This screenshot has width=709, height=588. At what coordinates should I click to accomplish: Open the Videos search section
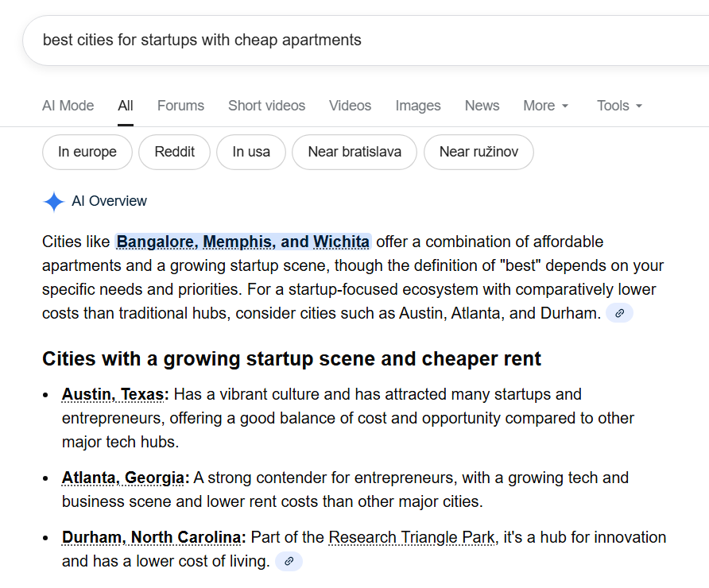tap(350, 105)
